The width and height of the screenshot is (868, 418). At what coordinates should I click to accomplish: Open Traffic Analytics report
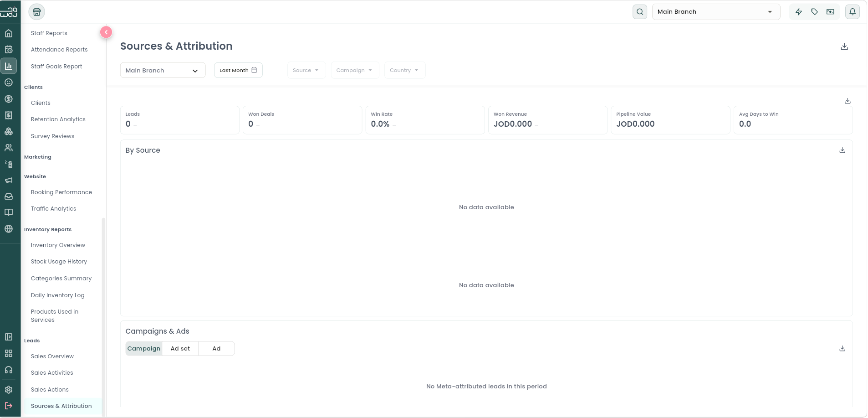coord(53,209)
